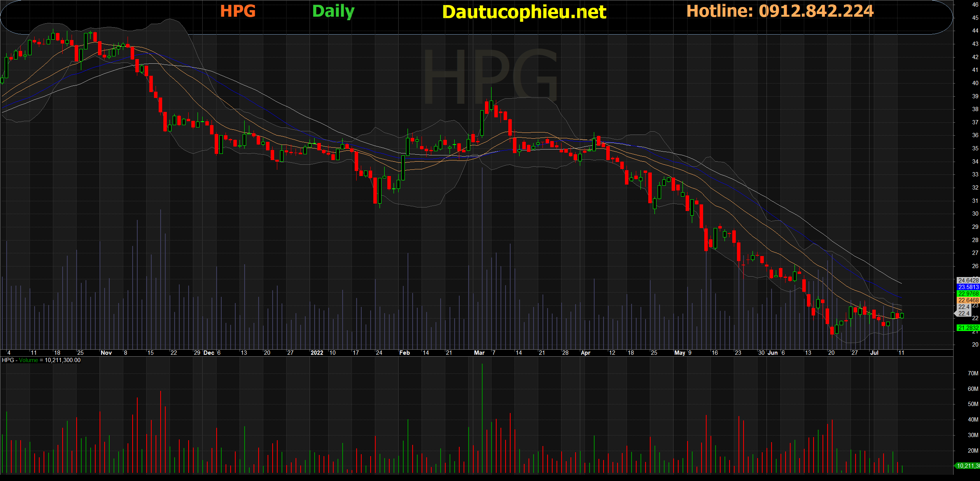
Task: Click the HPG ticker label in header
Action: tap(238, 11)
